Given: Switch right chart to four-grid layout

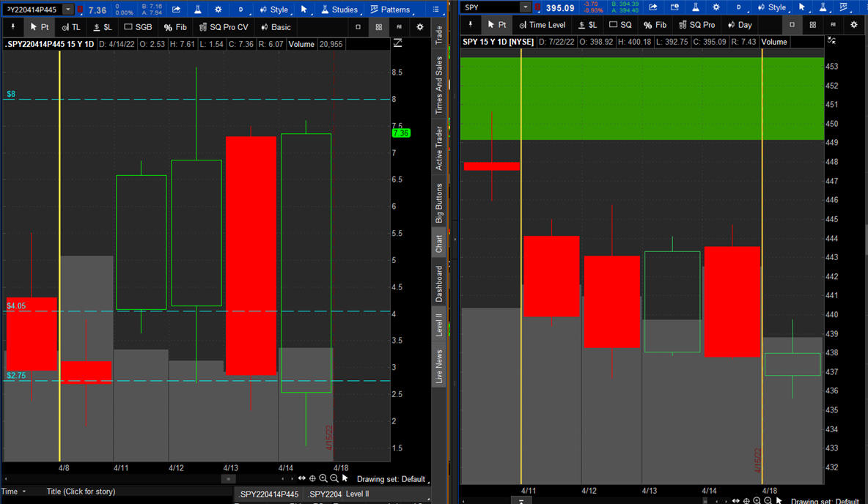Looking at the screenshot, I should (x=812, y=25).
